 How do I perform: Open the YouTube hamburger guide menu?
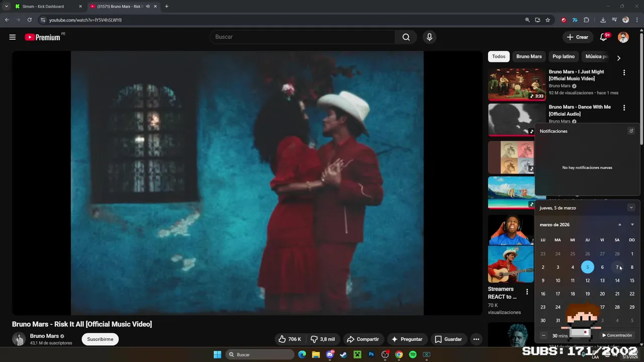13,37
